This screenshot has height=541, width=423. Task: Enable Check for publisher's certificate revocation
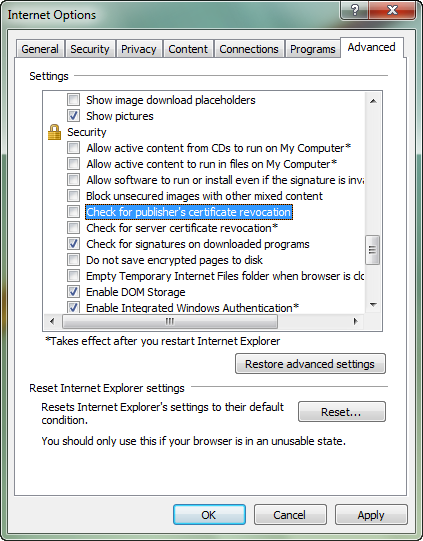point(73,212)
